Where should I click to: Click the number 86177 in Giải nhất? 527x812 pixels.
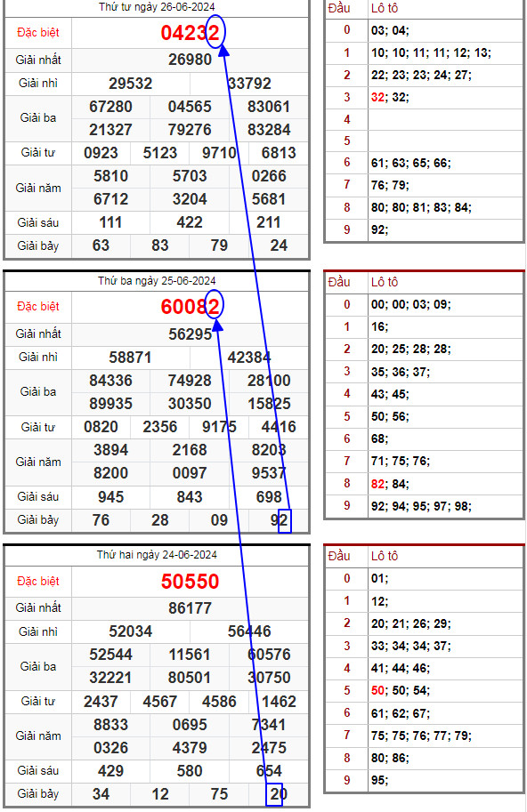[x=190, y=608]
